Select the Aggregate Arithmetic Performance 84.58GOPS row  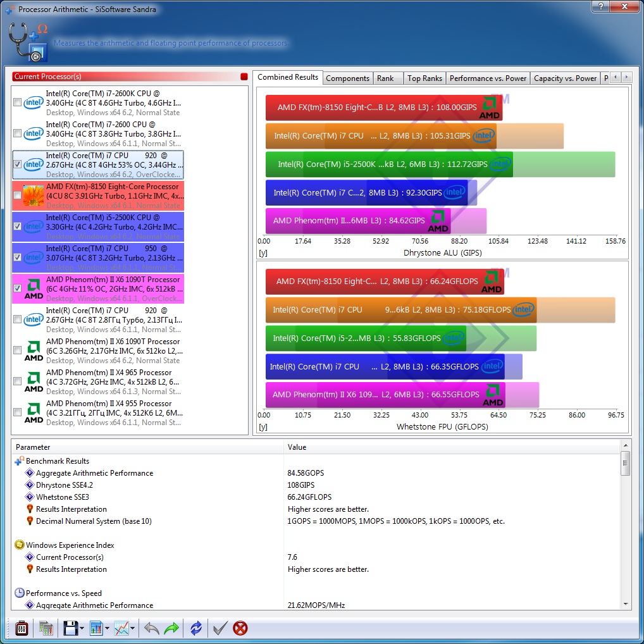coord(316,473)
